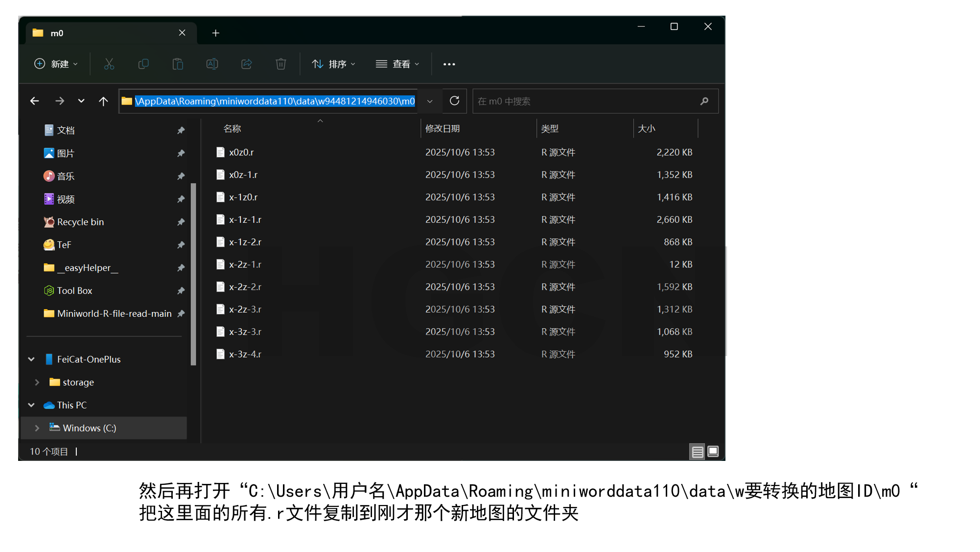Image resolution: width=980 pixels, height=552 pixels.
Task: Click the 新建 (New) button
Action: tap(55, 64)
